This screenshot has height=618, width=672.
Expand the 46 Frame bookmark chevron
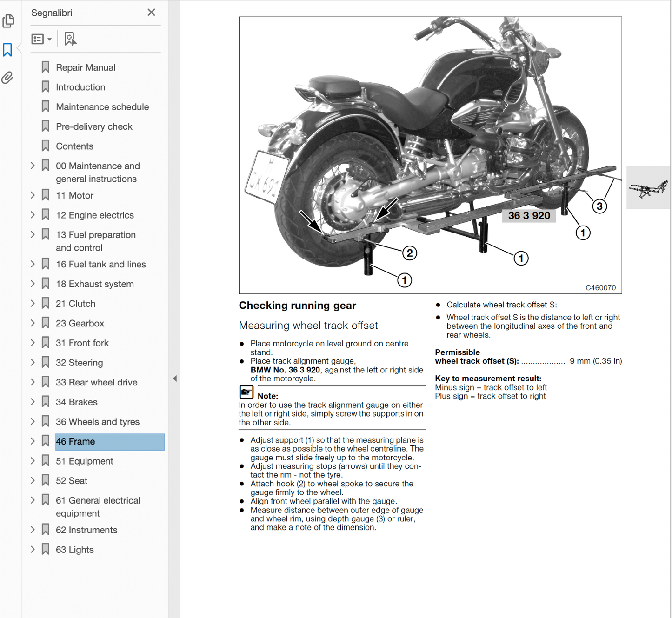pos(33,441)
